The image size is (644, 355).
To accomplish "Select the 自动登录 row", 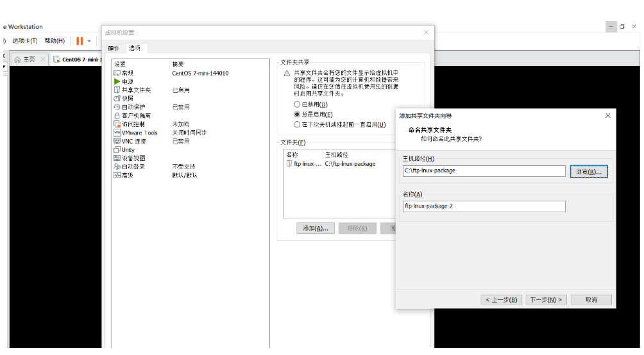I will (190, 167).
